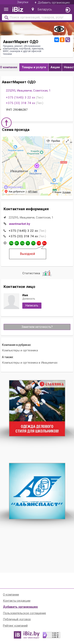Click the Заметили неточность? button

(37, 327)
